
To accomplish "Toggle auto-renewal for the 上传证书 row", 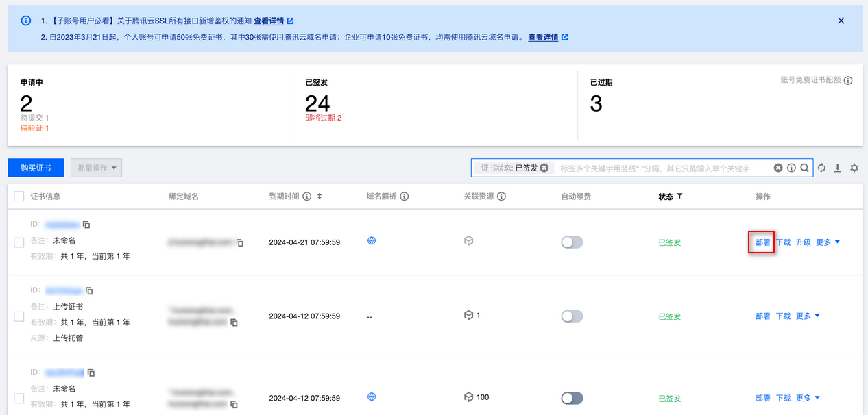I will [572, 316].
